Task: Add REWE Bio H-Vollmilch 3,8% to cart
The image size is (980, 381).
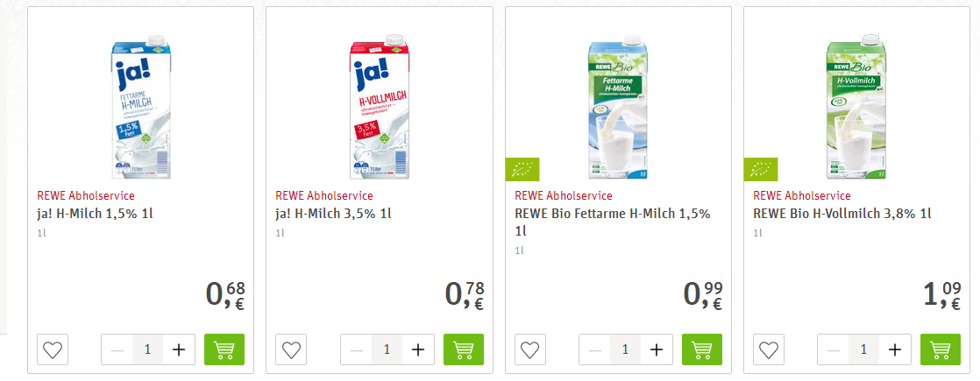Action: 941,349
